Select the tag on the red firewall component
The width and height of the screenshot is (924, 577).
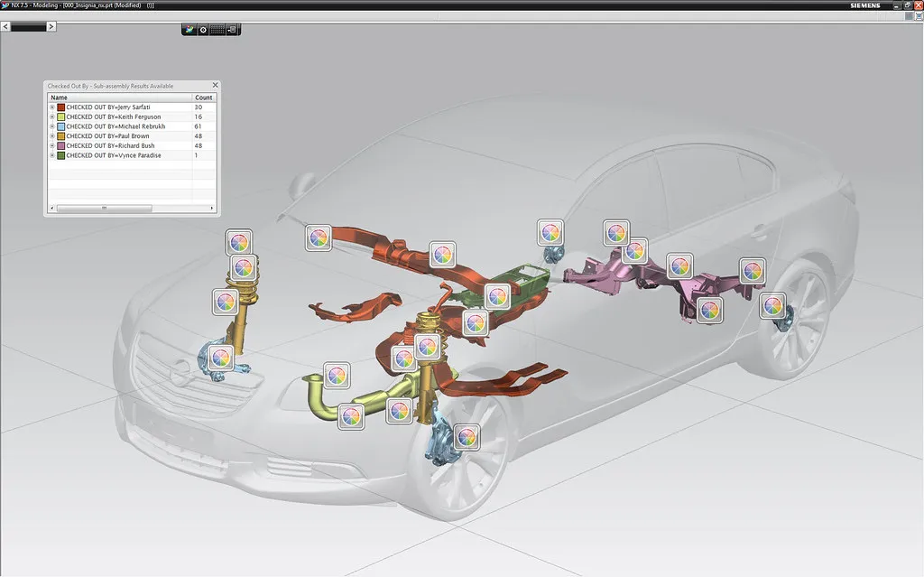coord(442,256)
